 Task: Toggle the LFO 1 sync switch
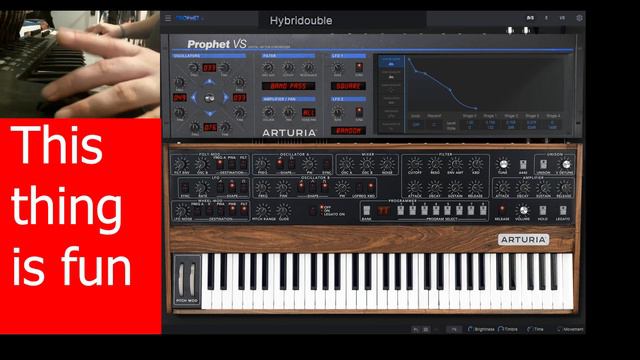[359, 67]
